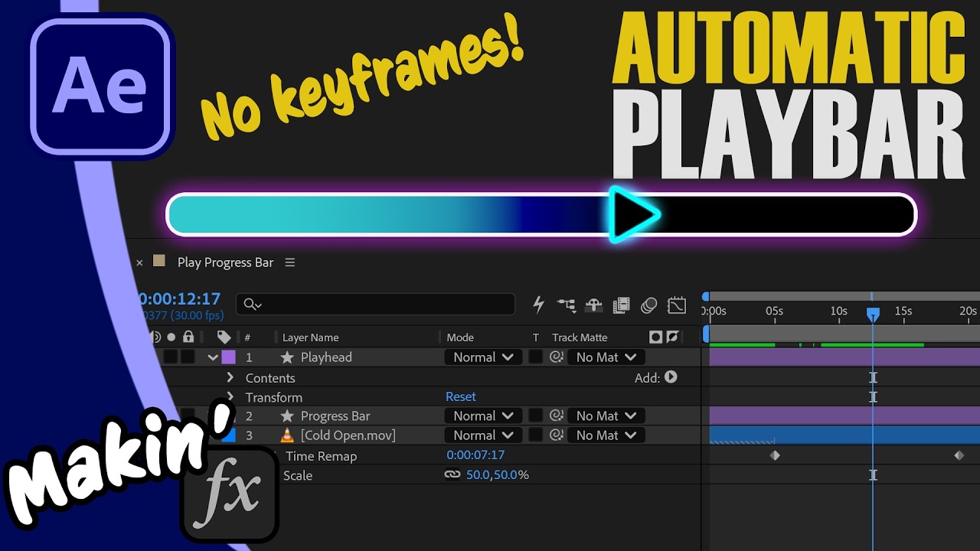The image size is (980, 551).
Task: Click the label tag column header icon
Action: click(x=224, y=337)
